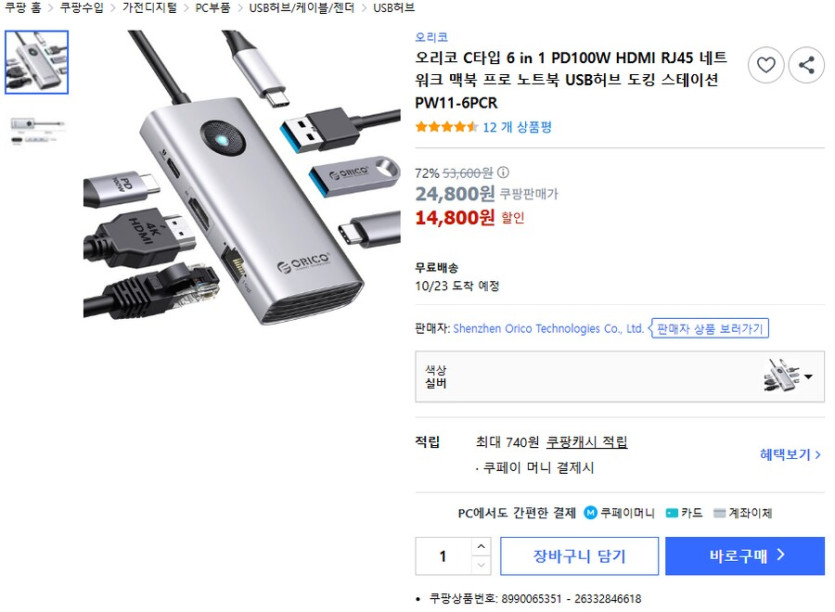Visit the Shenzhen Orico Technologies seller link
The height and width of the screenshot is (612, 835).
pos(548,327)
